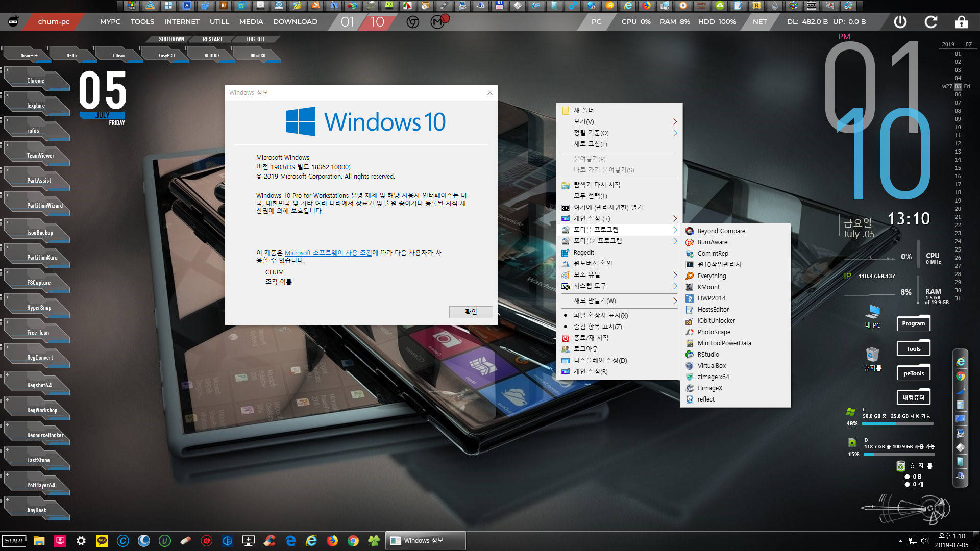Click the refresh icon on top bar
The height and width of the screenshot is (551, 980).
coord(931,22)
